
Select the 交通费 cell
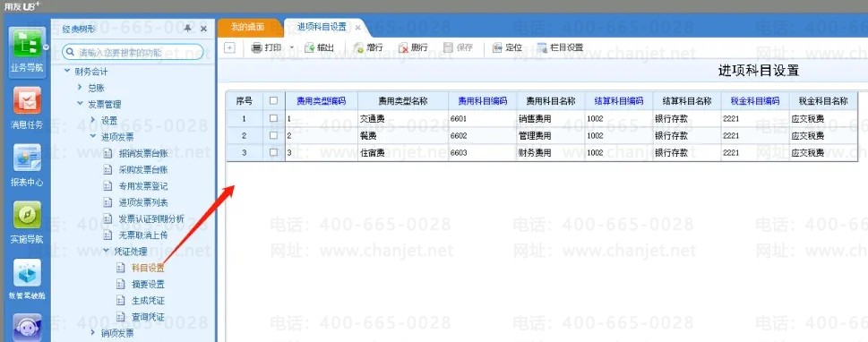pos(403,118)
